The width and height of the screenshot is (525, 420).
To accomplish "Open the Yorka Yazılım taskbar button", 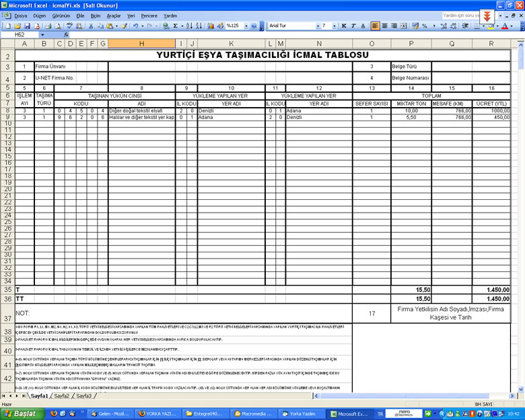I will pos(300,414).
